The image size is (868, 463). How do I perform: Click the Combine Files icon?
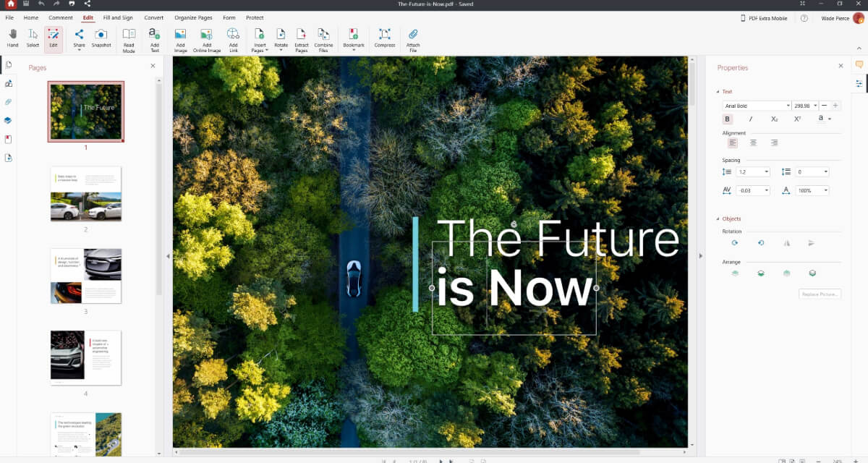click(323, 38)
